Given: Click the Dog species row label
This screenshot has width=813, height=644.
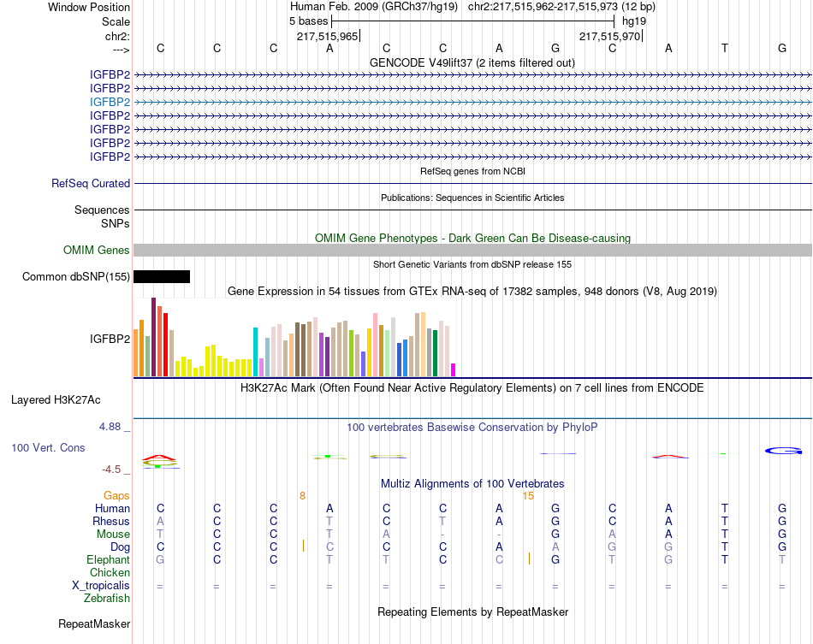Looking at the screenshot, I should (120, 547).
